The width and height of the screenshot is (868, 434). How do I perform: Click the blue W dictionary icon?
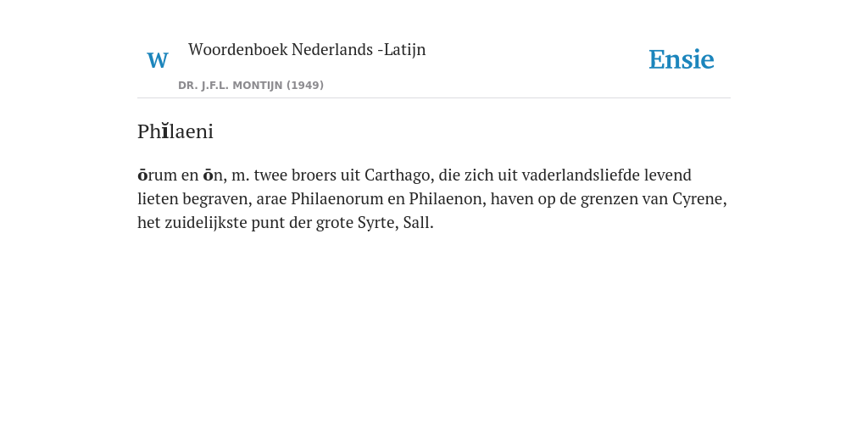[x=157, y=60]
